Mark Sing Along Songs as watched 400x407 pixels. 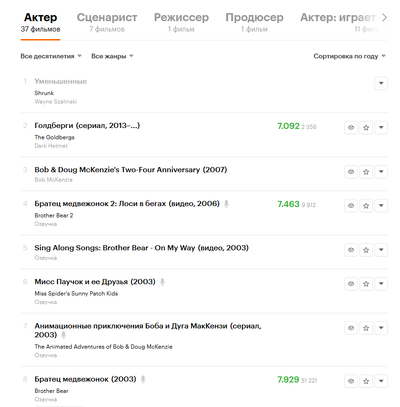coord(351,250)
